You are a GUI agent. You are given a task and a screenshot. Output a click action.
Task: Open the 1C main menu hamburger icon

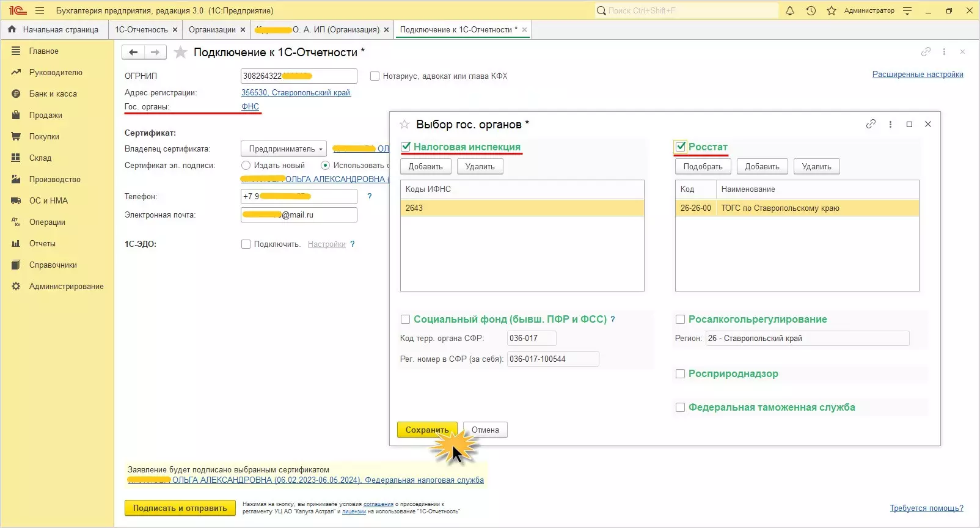(40, 10)
